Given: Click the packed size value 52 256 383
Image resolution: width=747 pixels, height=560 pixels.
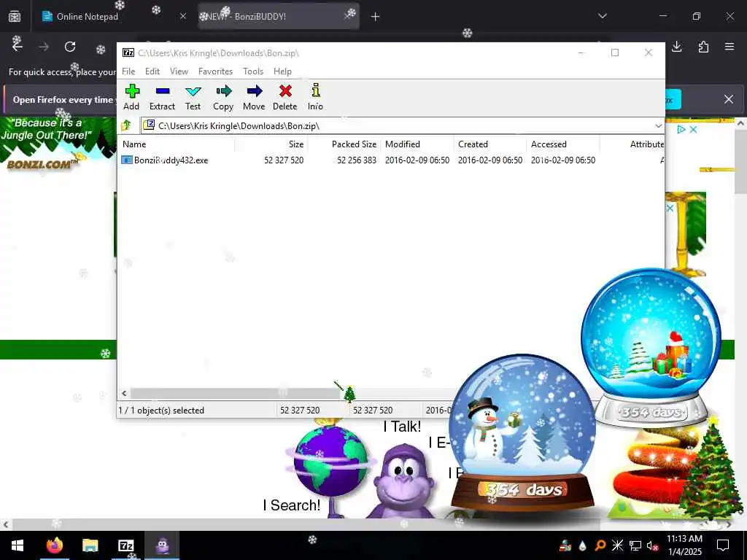Looking at the screenshot, I should (356, 160).
